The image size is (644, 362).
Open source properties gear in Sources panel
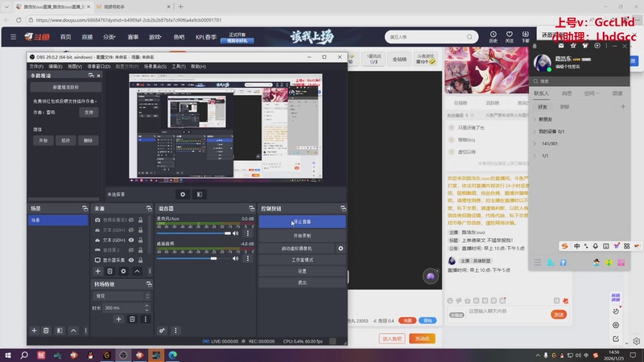point(123,271)
